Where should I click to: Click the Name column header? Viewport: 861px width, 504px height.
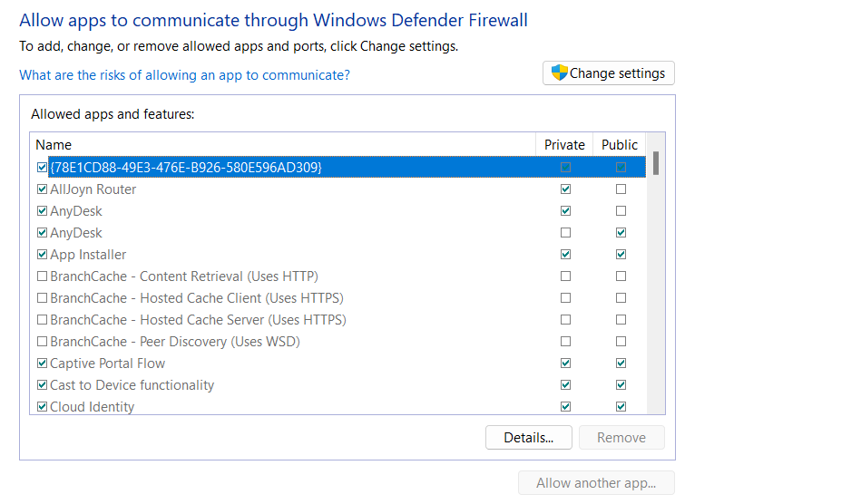click(x=283, y=145)
